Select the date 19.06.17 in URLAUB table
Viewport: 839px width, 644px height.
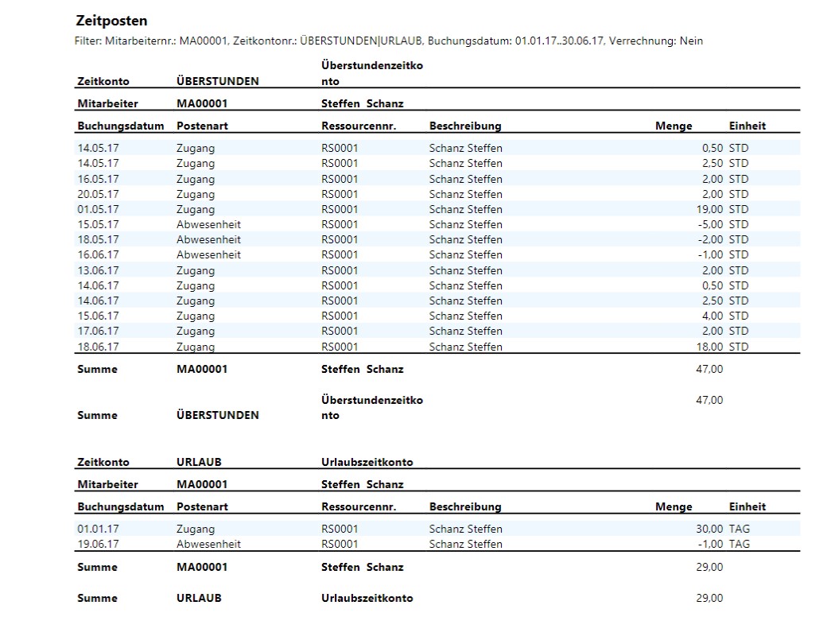(98, 544)
